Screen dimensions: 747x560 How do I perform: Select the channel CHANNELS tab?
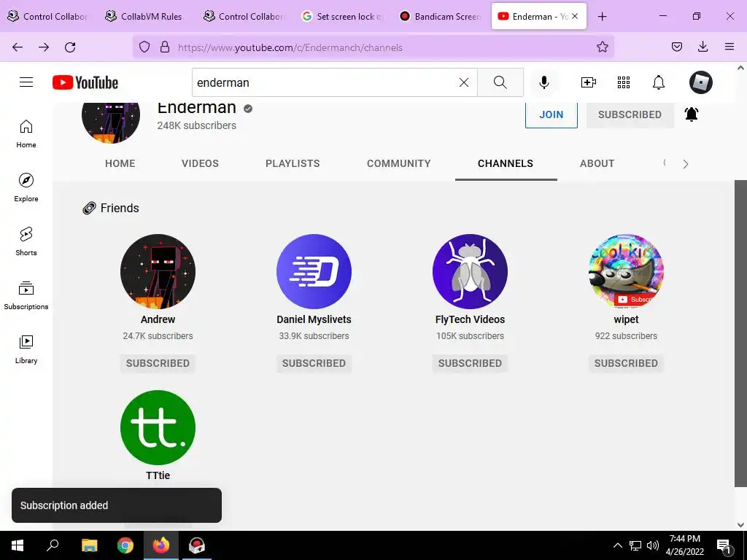pyautogui.click(x=506, y=163)
